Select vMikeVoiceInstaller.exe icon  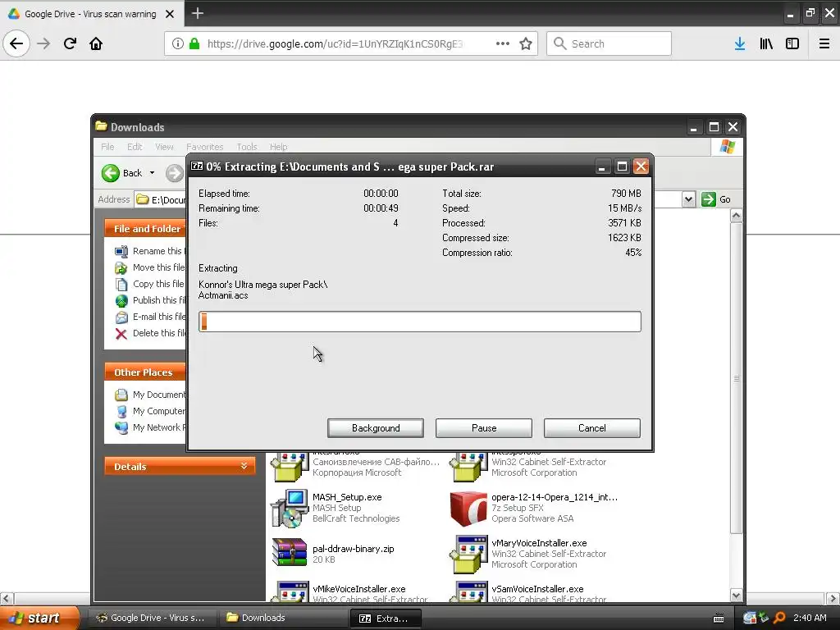coord(290,591)
